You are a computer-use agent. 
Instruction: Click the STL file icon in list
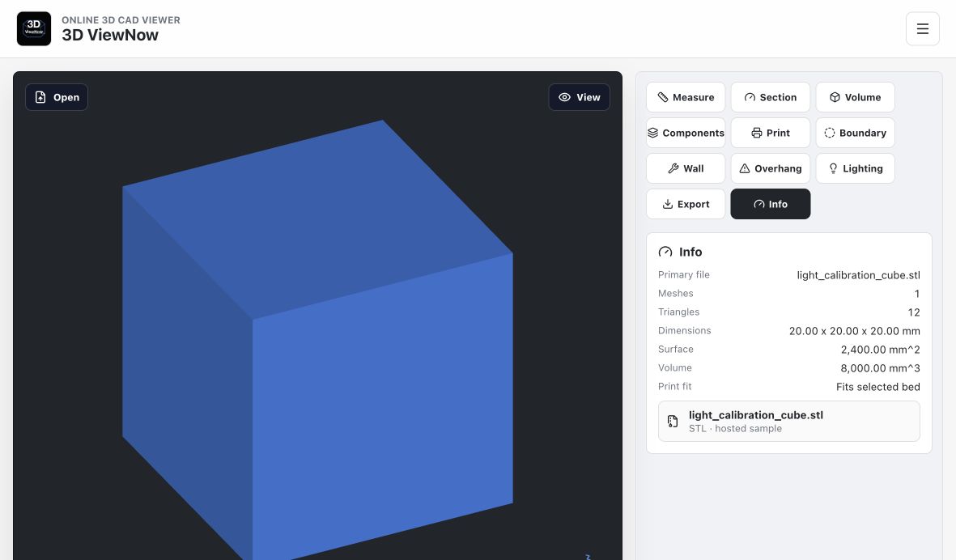tap(673, 421)
